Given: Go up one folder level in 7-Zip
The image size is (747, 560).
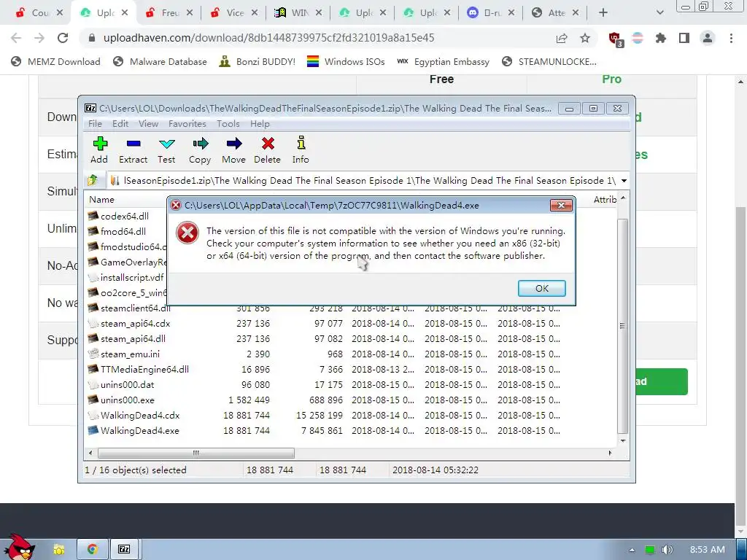Looking at the screenshot, I should pos(93,181).
